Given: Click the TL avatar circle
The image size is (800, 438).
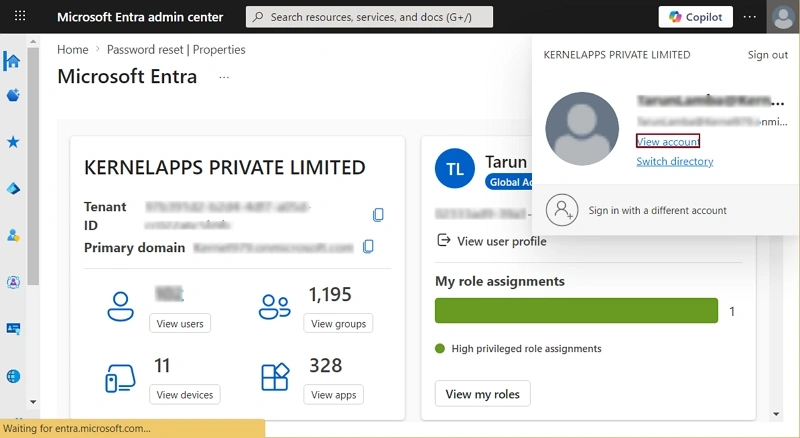Looking at the screenshot, I should [x=455, y=168].
